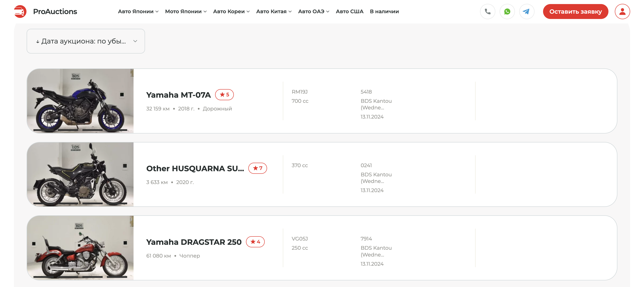Open Telegram contact icon
Viewport: 644px width, 287px height.
(x=526, y=12)
